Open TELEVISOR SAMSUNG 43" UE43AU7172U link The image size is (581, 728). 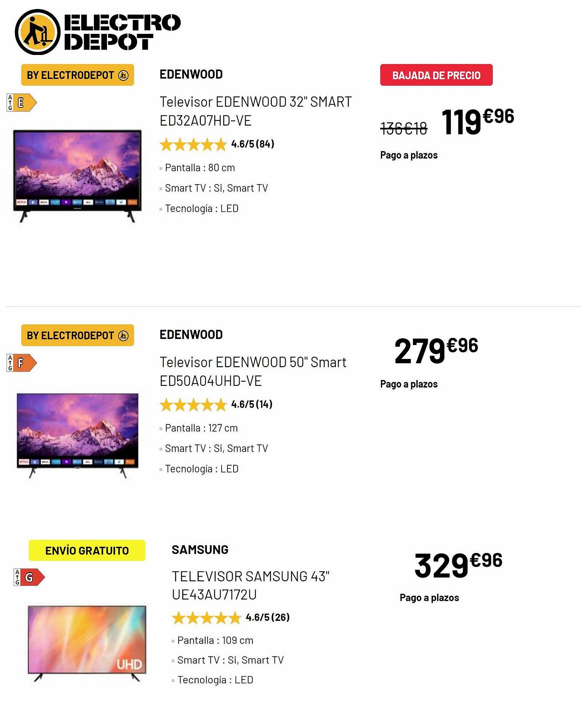click(250, 585)
